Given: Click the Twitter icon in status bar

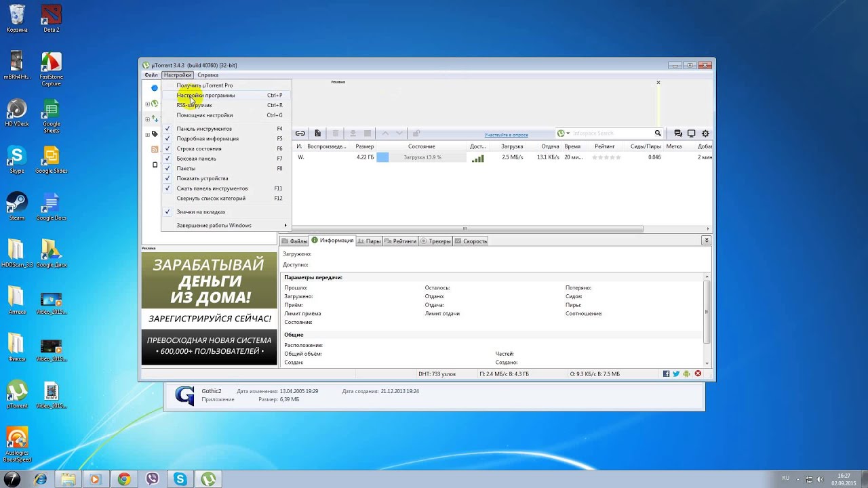Looking at the screenshot, I should 676,374.
